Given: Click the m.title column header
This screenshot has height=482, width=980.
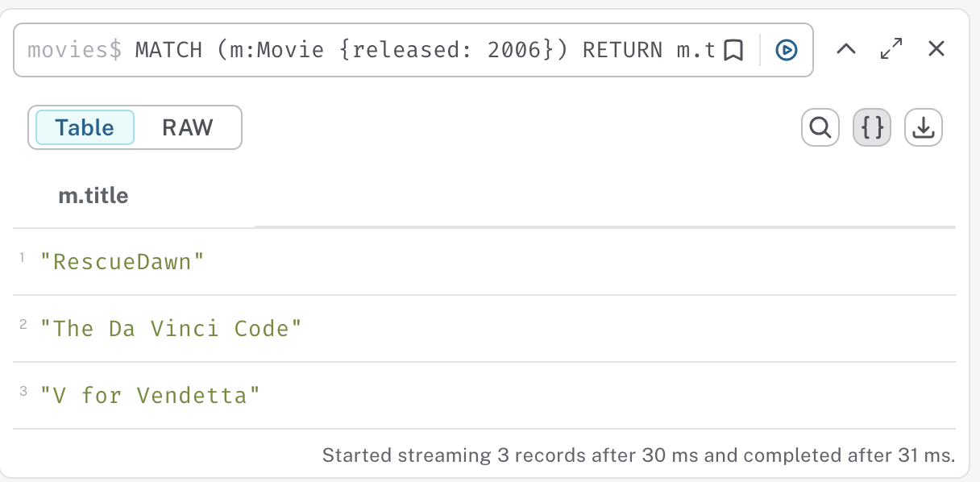Looking at the screenshot, I should coord(94,195).
